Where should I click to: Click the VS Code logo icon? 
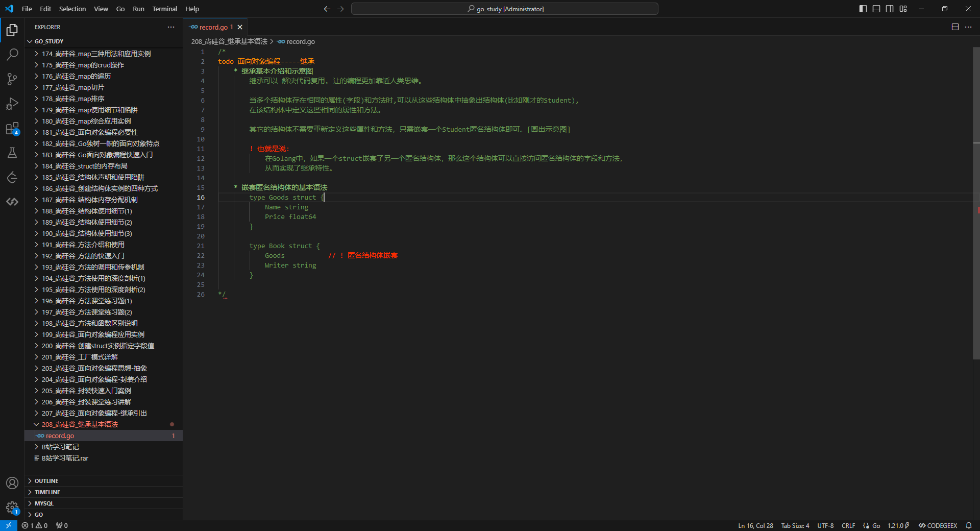pos(9,9)
